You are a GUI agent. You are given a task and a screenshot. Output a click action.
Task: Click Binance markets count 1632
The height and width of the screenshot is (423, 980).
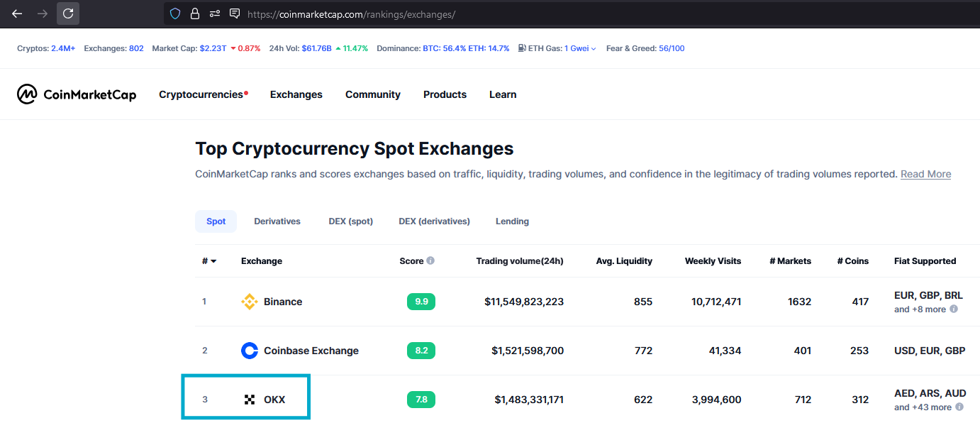click(799, 302)
